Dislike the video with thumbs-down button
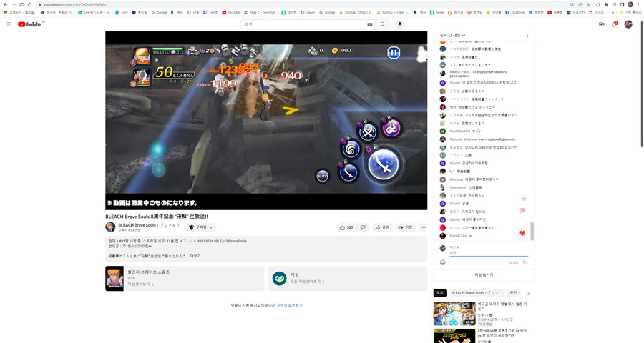Viewport: 644px width, 343px height. 363,227
